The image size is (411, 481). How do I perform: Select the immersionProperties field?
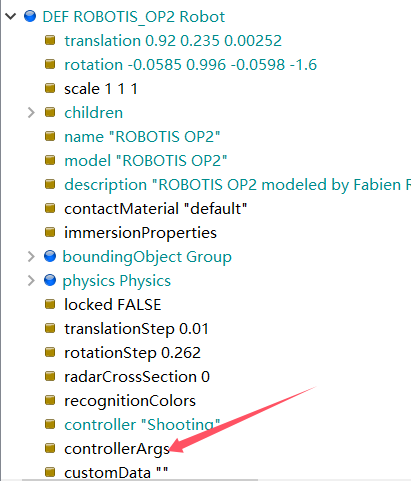click(140, 233)
